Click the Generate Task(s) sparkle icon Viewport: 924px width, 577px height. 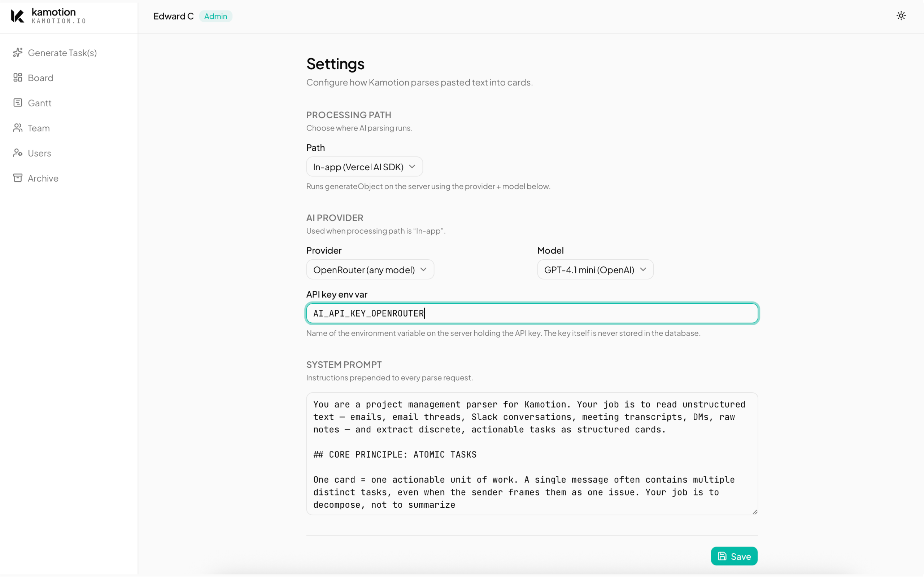pyautogui.click(x=18, y=52)
